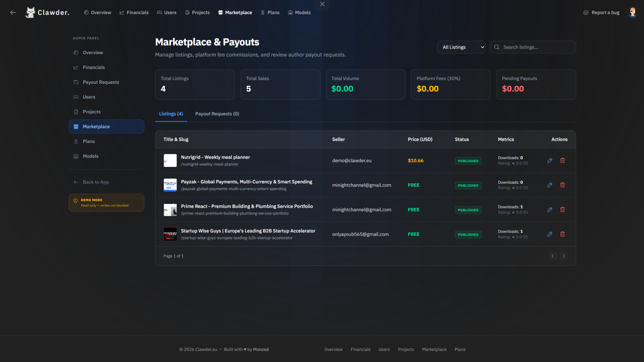The image size is (644, 362).
Task: Click the back arrow beside the Clawder logo
Action: click(x=13, y=12)
